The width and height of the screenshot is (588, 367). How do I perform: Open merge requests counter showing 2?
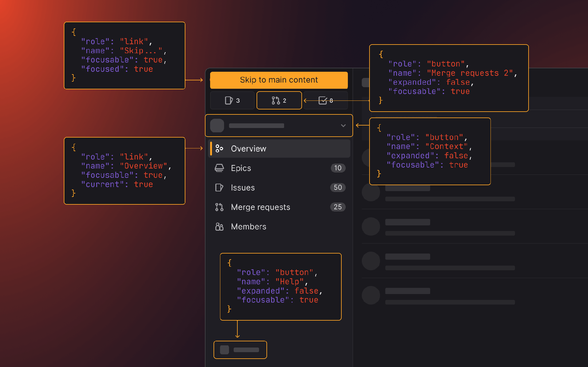click(x=279, y=100)
